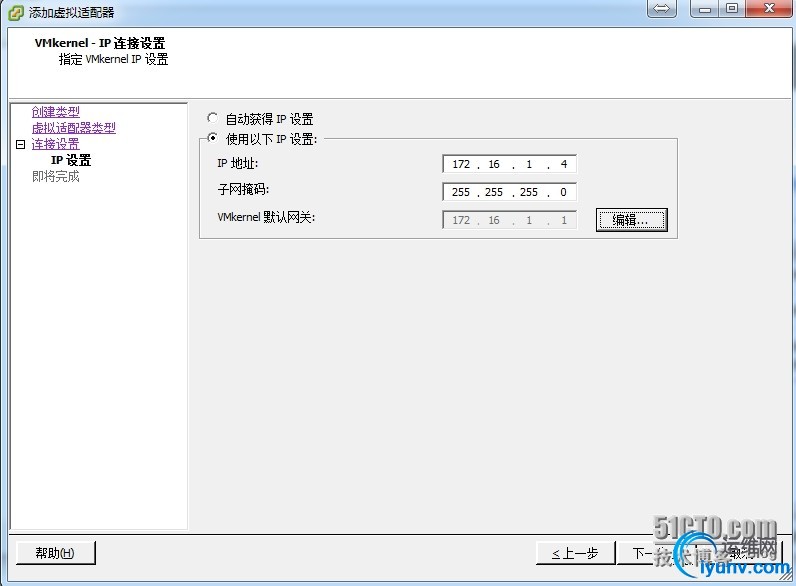This screenshot has width=796, height=586.
Task: Click the 编辑... button for default gateway
Action: pyautogui.click(x=632, y=220)
